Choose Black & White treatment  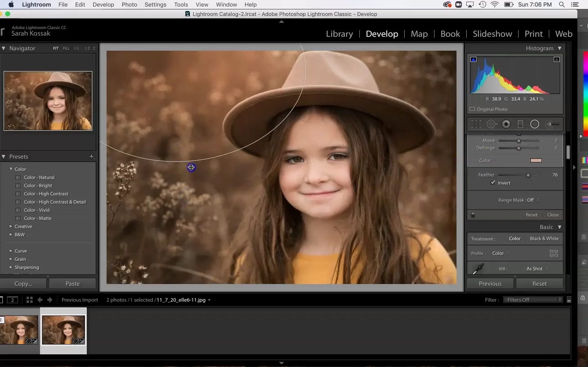click(x=544, y=239)
